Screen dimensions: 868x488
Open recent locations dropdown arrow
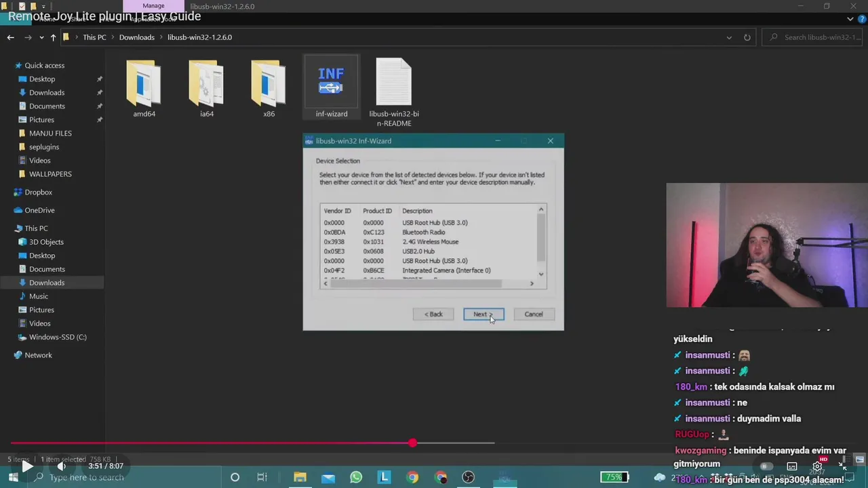pos(41,37)
